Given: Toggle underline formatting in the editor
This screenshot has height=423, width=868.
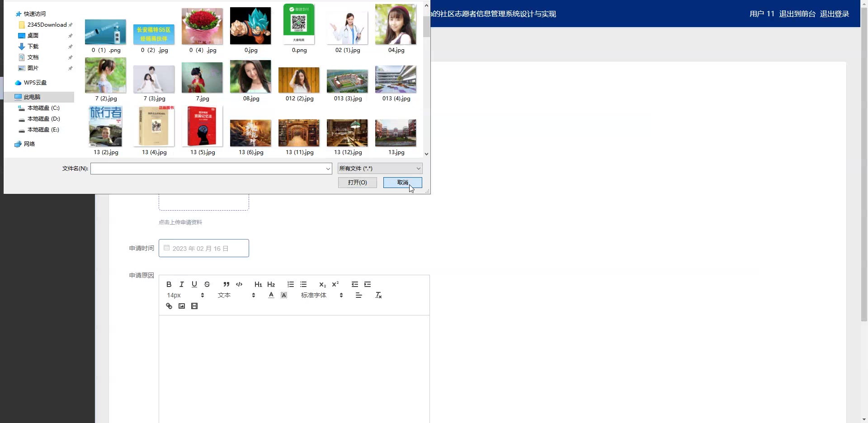Looking at the screenshot, I should pos(194,284).
